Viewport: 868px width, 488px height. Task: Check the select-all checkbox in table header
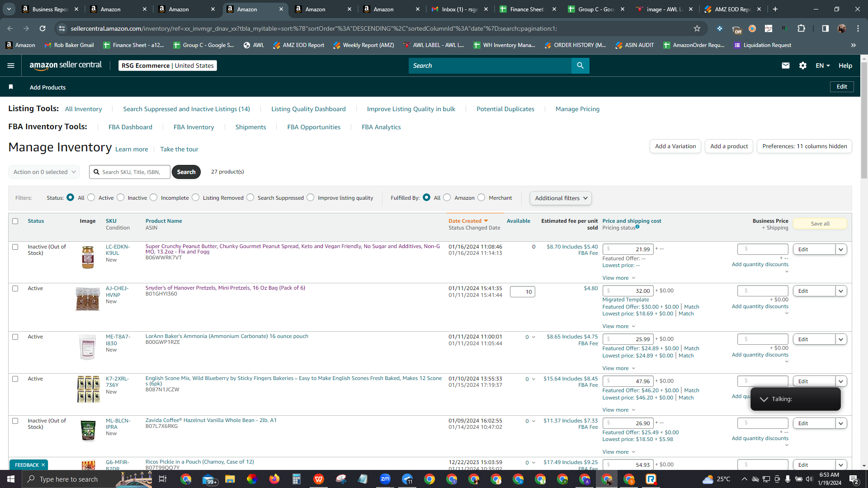click(x=15, y=221)
